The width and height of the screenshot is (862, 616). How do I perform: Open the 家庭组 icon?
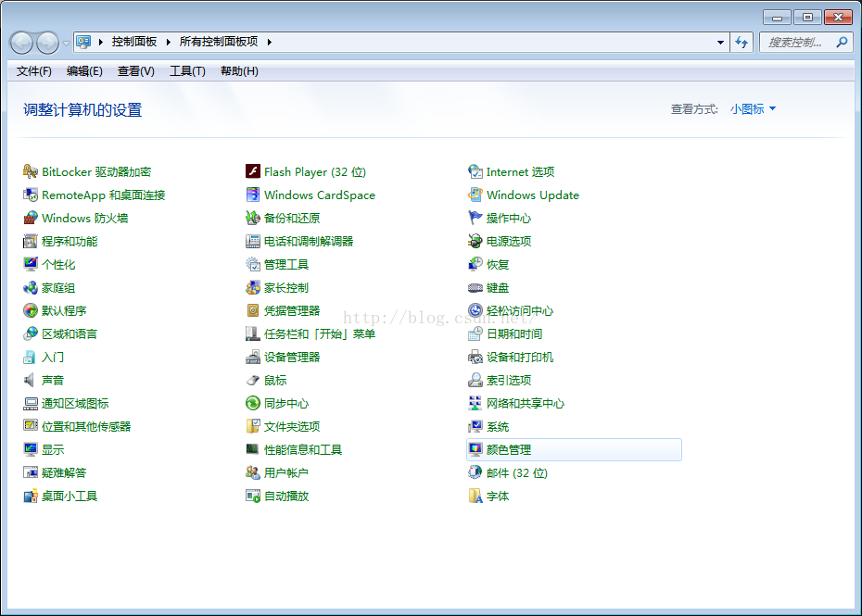[30, 287]
